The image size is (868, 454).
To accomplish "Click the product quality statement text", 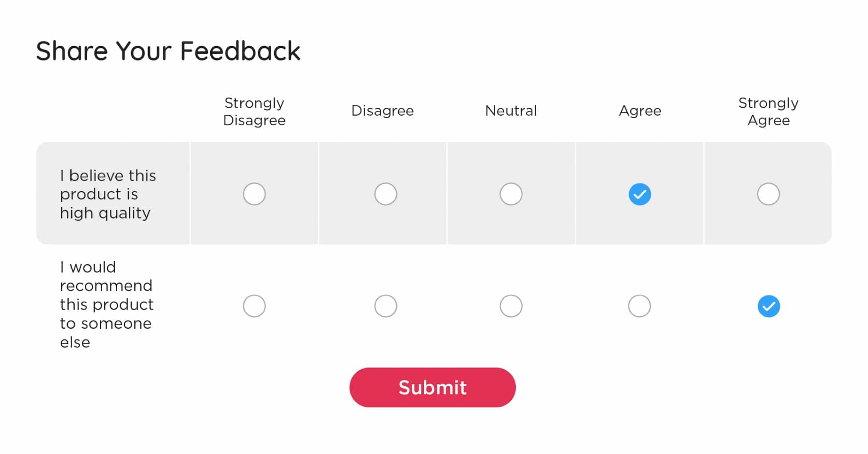I will pyautogui.click(x=108, y=194).
